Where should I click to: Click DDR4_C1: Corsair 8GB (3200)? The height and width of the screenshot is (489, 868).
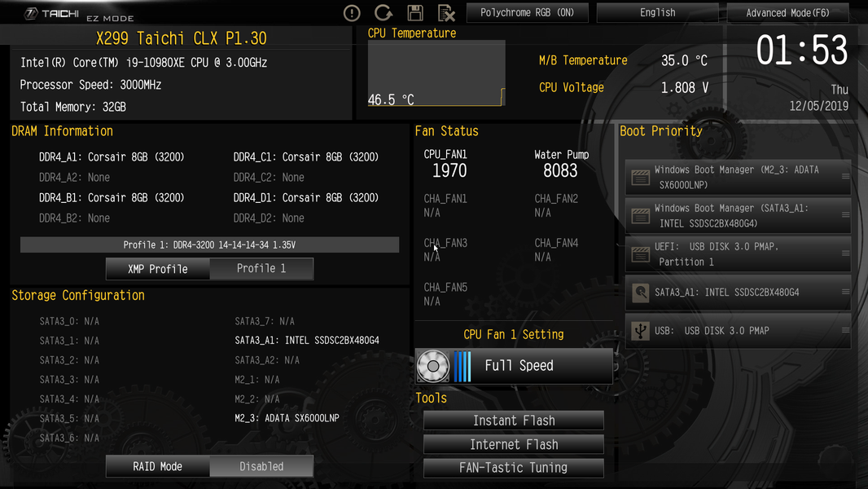(305, 157)
